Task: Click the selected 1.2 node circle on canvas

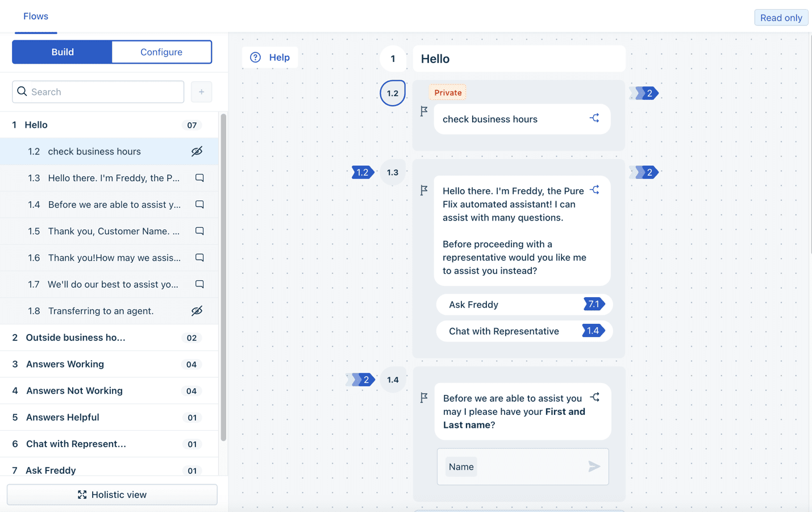Action: (x=393, y=93)
